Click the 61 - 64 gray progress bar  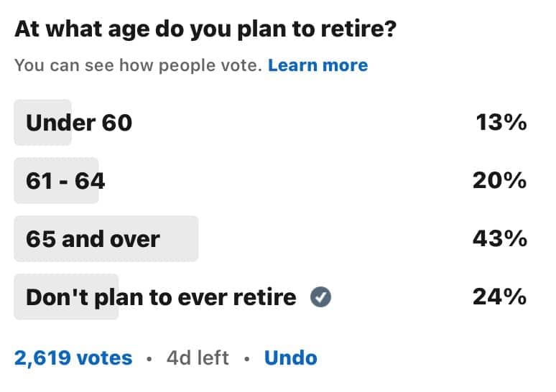pyautogui.click(x=56, y=181)
